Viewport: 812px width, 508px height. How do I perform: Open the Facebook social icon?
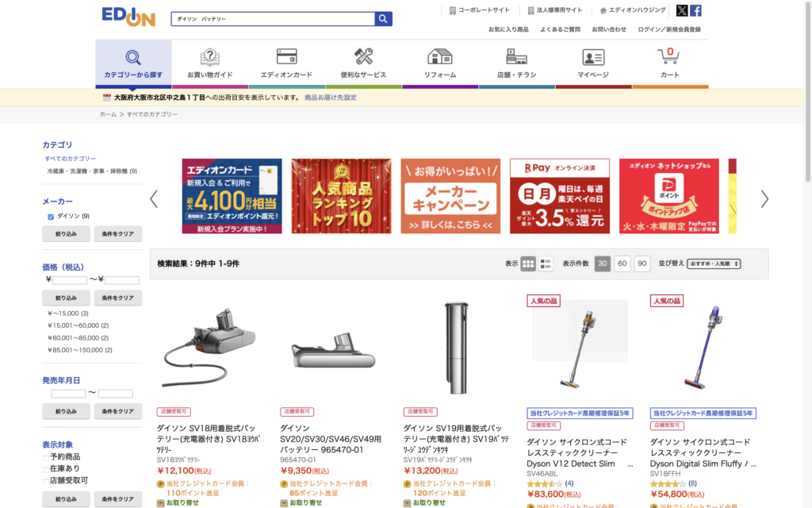click(695, 10)
